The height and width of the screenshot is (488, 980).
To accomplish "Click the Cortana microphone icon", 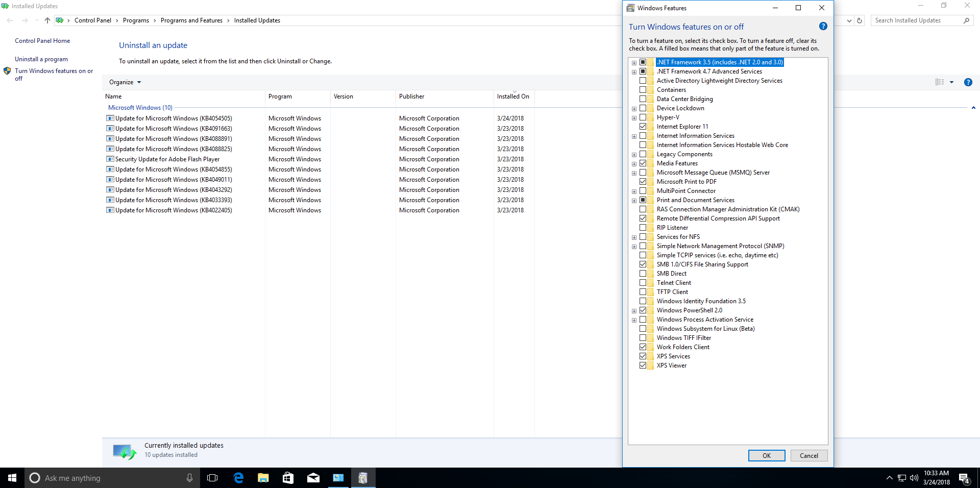I will tap(189, 478).
